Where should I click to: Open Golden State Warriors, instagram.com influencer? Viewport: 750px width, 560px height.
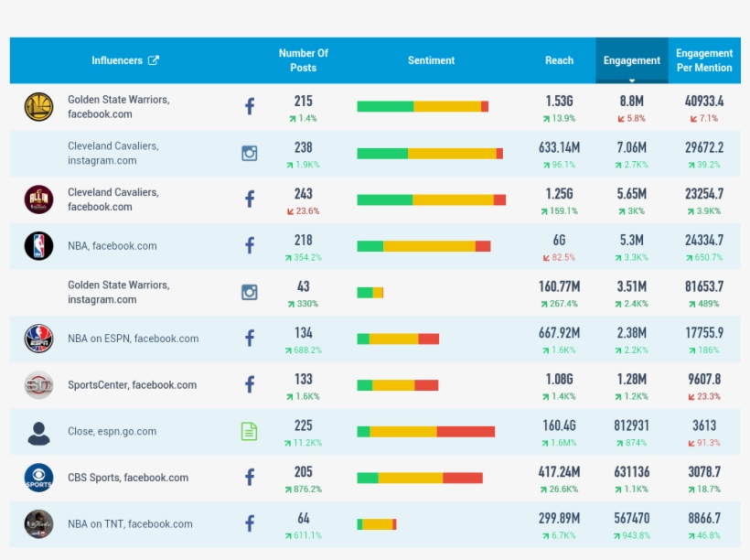[119, 292]
